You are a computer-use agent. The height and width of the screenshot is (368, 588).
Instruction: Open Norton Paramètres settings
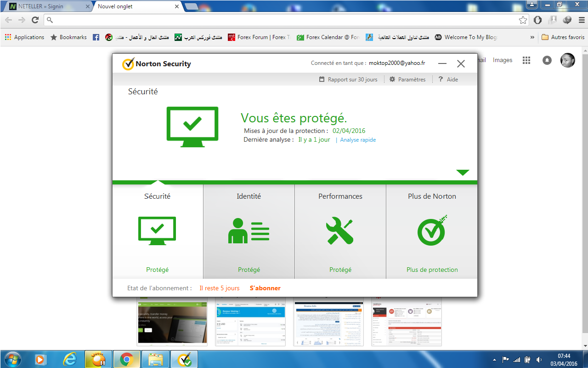407,80
